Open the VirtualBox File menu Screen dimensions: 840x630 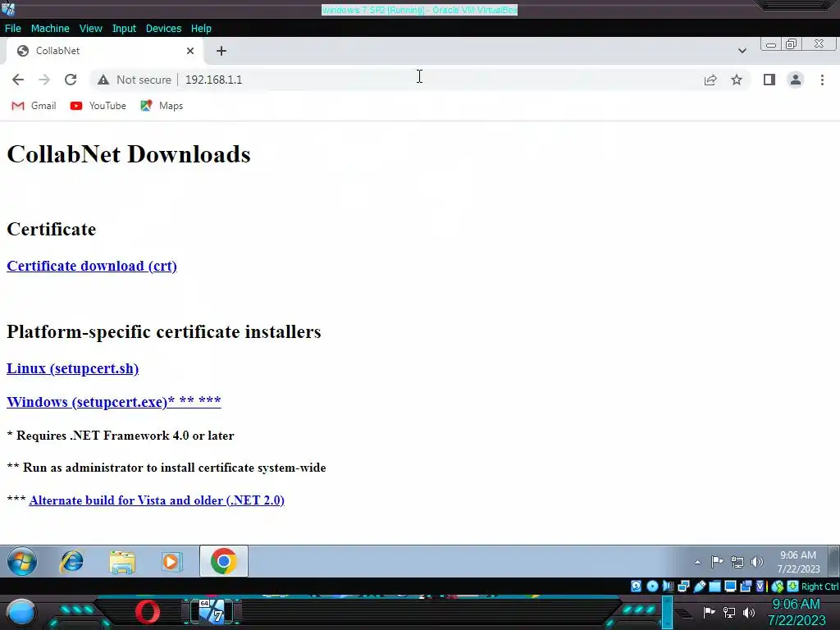click(x=13, y=29)
